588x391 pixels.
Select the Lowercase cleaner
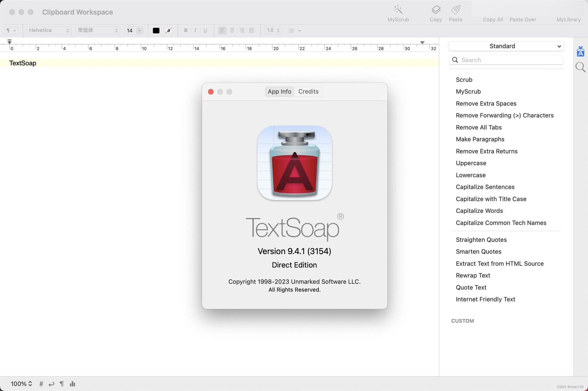pos(471,175)
